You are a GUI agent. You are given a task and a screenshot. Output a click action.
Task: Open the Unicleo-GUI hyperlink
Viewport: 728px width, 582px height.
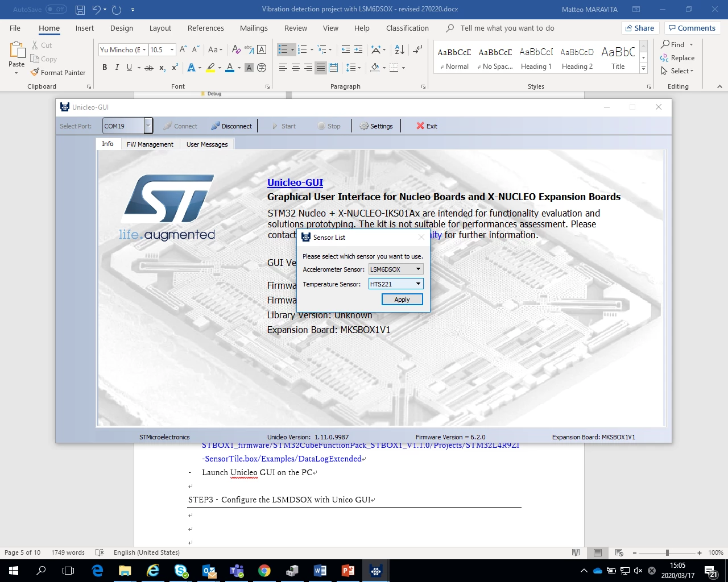click(x=295, y=182)
